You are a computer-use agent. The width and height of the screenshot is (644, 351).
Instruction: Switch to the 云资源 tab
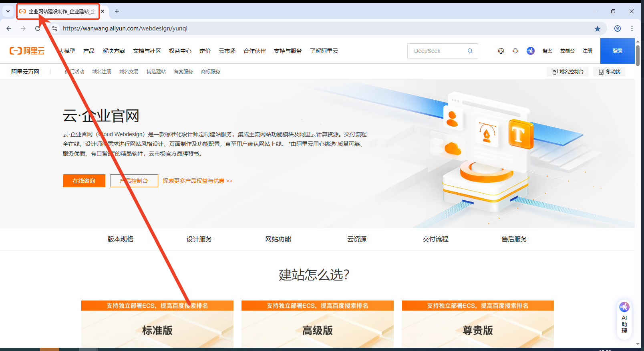pos(357,239)
